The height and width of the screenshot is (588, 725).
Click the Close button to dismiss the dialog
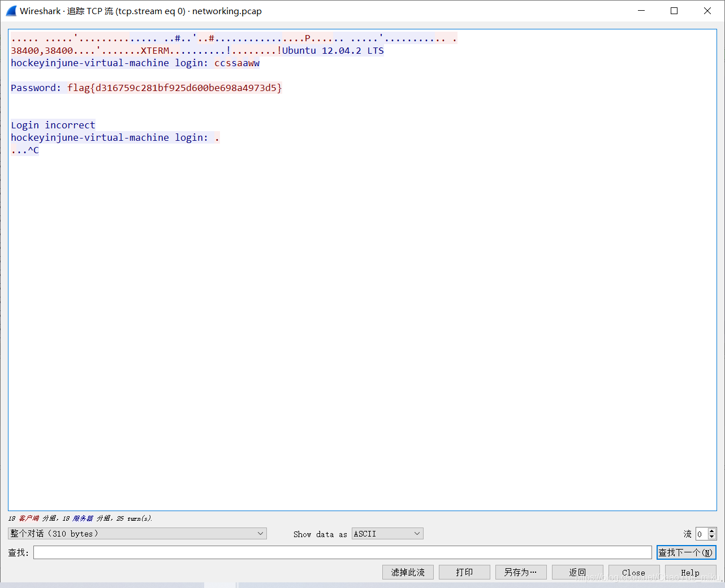pyautogui.click(x=633, y=572)
